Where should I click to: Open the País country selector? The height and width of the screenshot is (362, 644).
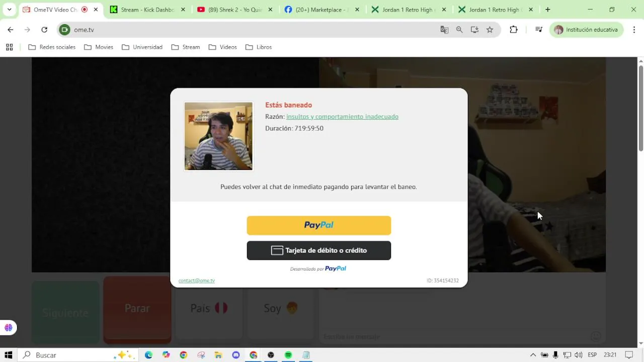coord(209,308)
